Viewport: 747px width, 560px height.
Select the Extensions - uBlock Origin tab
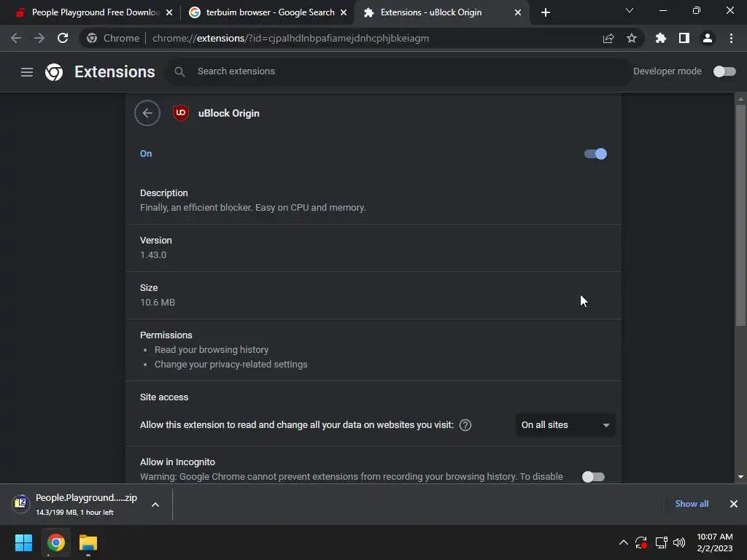(x=431, y=12)
